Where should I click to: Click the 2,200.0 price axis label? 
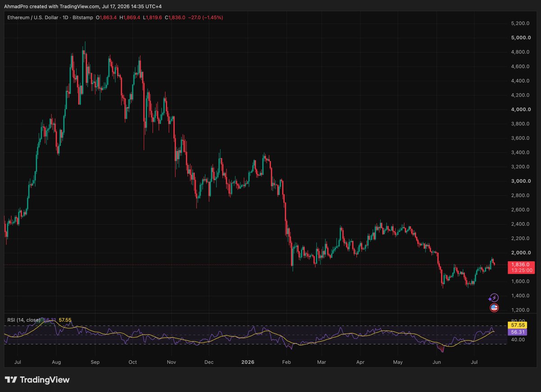click(519, 238)
